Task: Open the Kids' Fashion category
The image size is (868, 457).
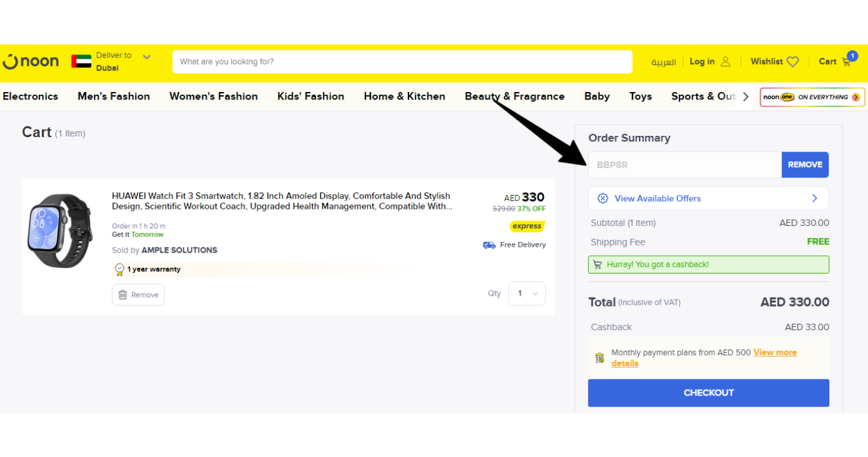Action: coord(311,96)
